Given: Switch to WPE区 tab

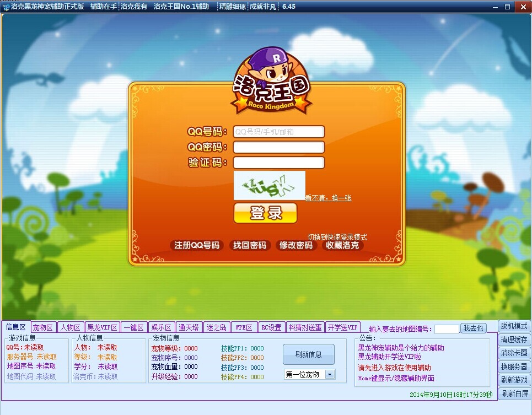Looking at the screenshot, I should click(244, 327).
